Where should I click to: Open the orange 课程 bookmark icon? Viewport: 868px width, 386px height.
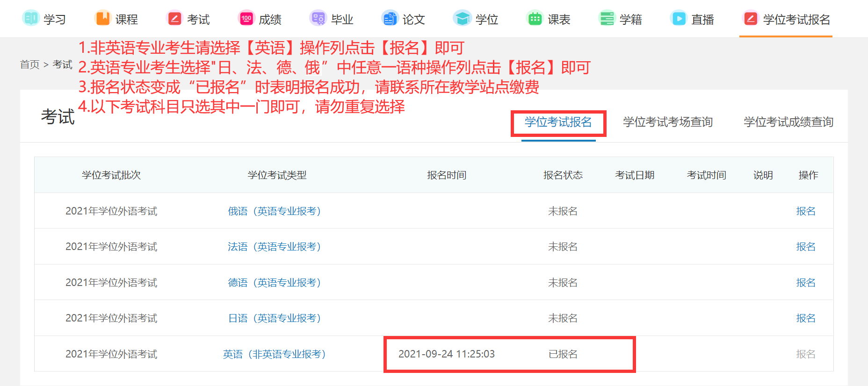click(102, 19)
